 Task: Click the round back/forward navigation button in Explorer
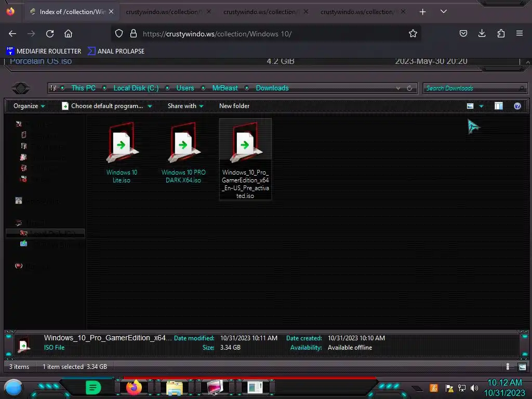21,88
